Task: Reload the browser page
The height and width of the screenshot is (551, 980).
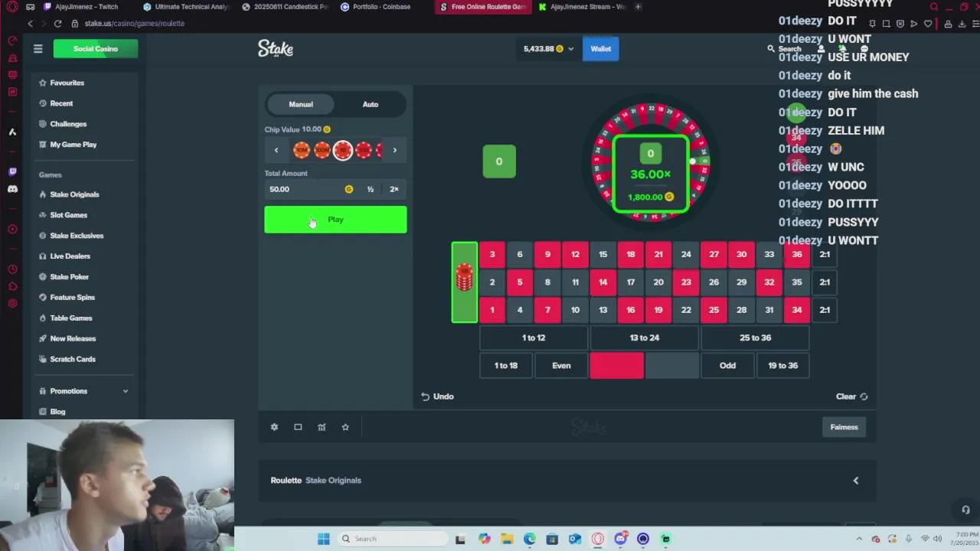Action: (57, 24)
